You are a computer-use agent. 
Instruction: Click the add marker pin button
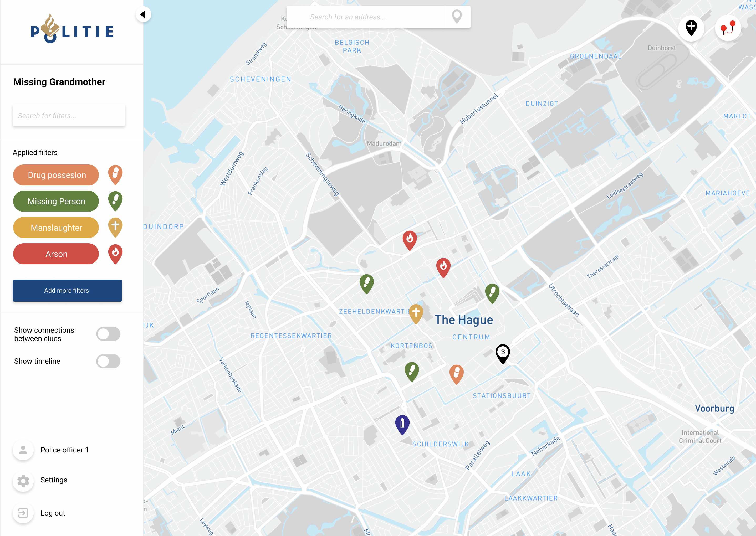pyautogui.click(x=691, y=28)
